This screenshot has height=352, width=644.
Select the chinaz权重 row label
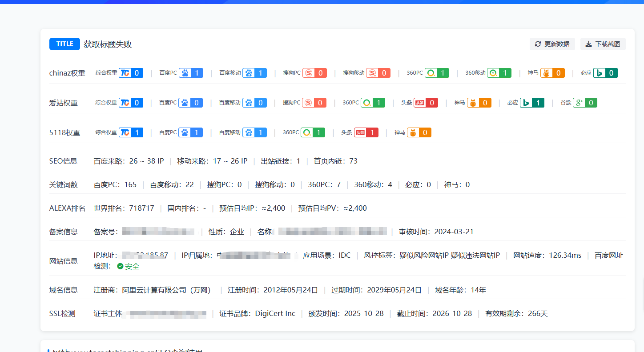click(x=67, y=73)
